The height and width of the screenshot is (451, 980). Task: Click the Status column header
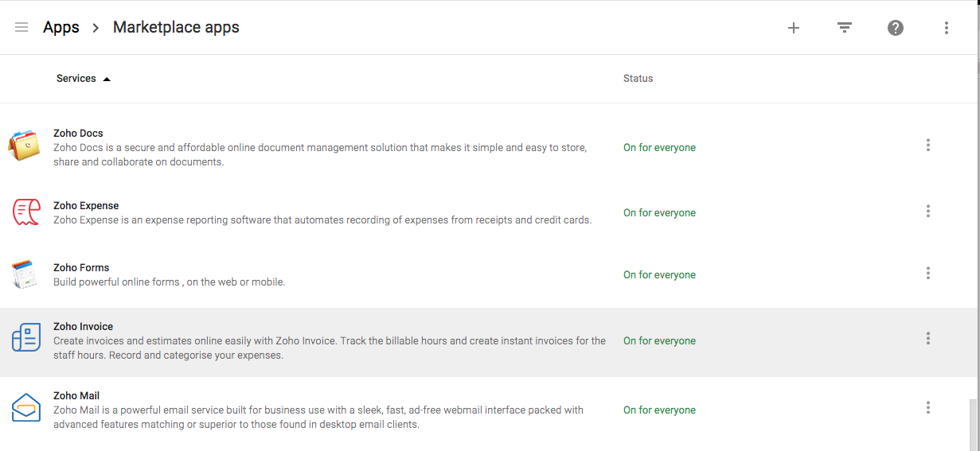tap(638, 79)
